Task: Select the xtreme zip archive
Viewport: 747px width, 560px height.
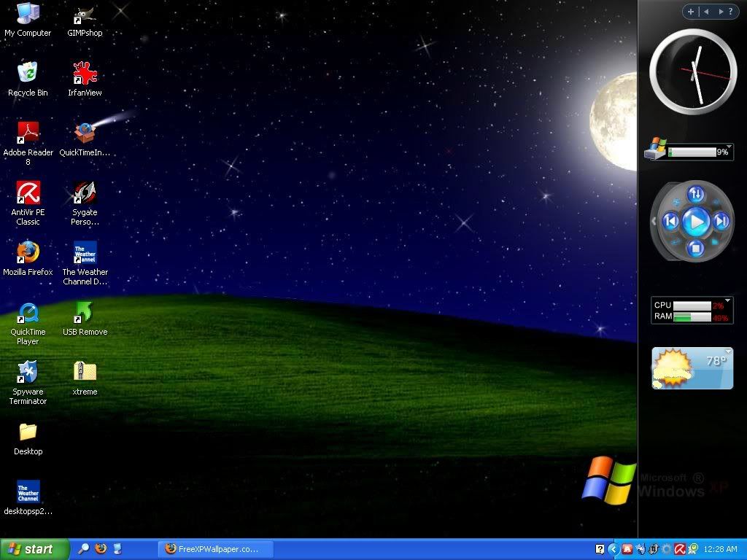Action: [85, 378]
